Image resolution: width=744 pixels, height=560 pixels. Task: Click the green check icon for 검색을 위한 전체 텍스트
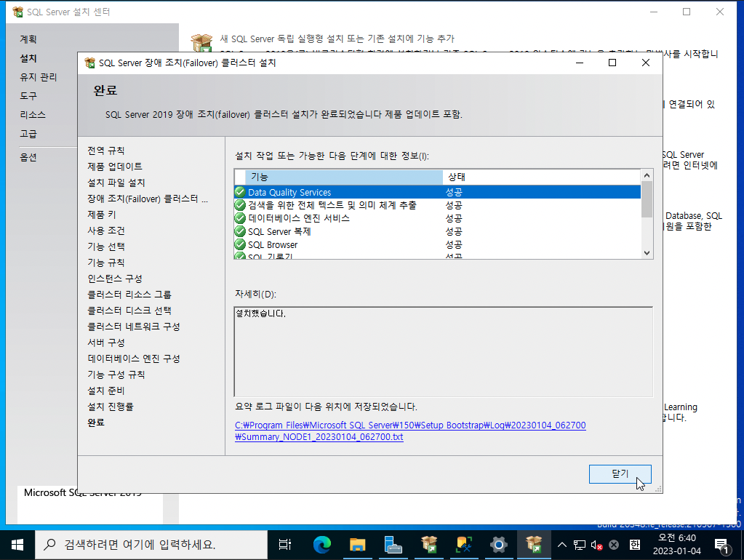240,206
